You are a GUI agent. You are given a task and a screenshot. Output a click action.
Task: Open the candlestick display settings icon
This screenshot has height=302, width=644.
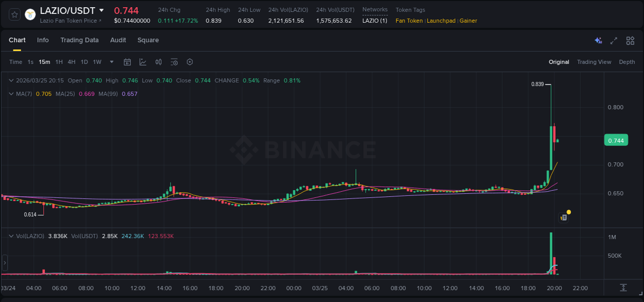158,62
